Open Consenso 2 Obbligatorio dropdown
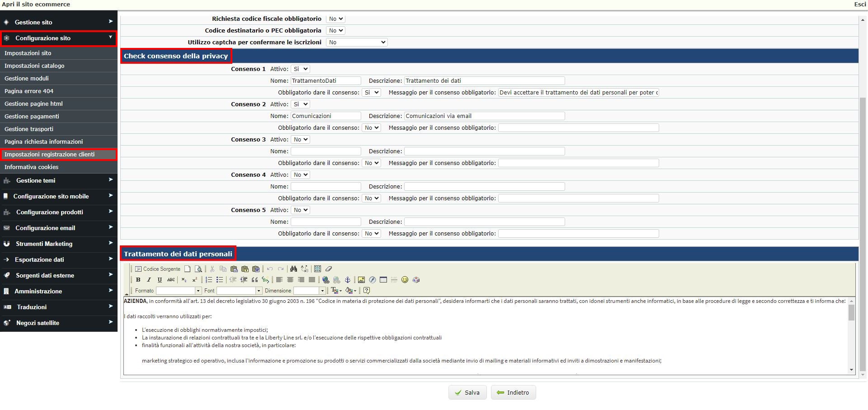This screenshot has height=410, width=868. (371, 127)
